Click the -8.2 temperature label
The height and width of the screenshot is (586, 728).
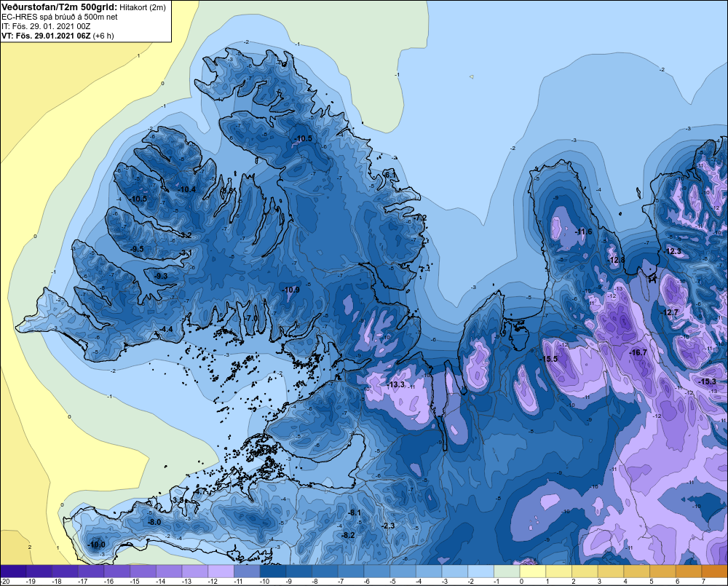[348, 535]
